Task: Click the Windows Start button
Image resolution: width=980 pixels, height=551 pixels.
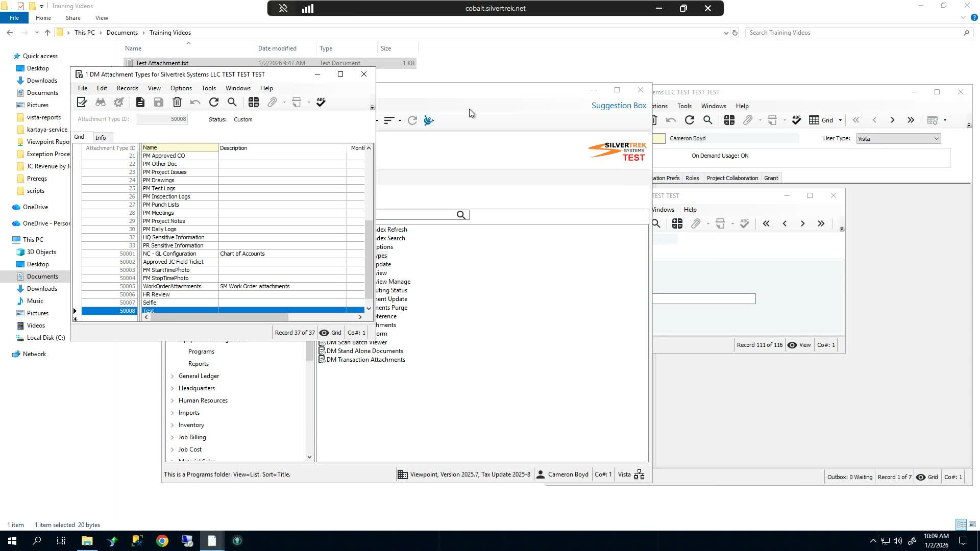Action: 12,541
